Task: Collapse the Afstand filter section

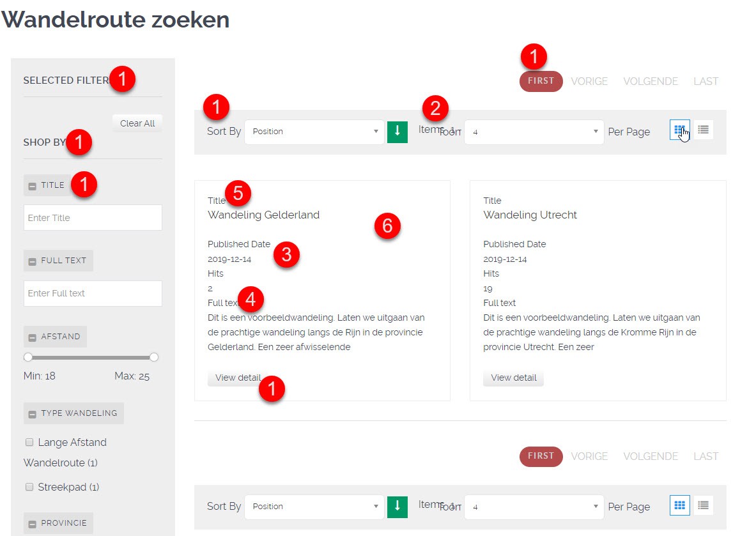Action: 33,337
